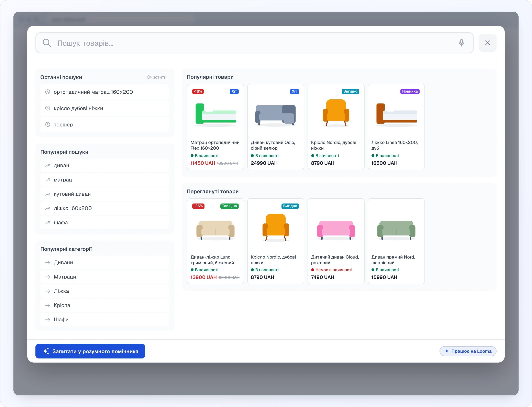Close the search dialog with X
The height and width of the screenshot is (407, 532).
click(x=487, y=43)
